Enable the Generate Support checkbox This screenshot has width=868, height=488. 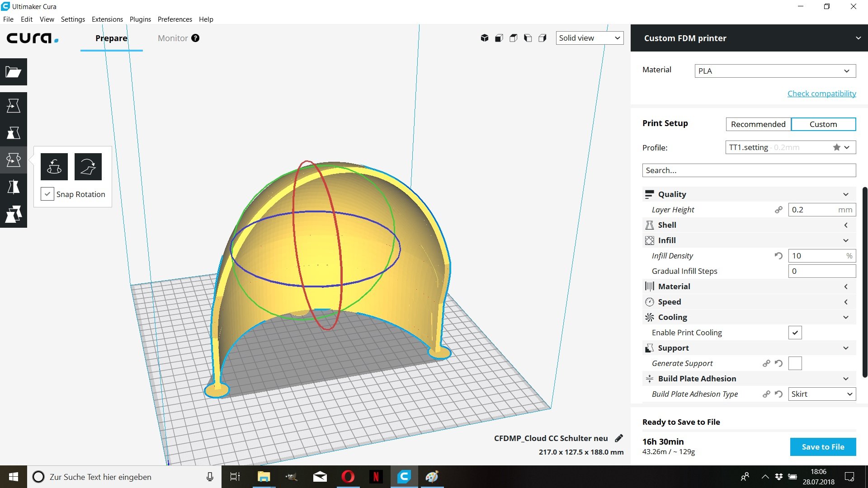point(795,363)
